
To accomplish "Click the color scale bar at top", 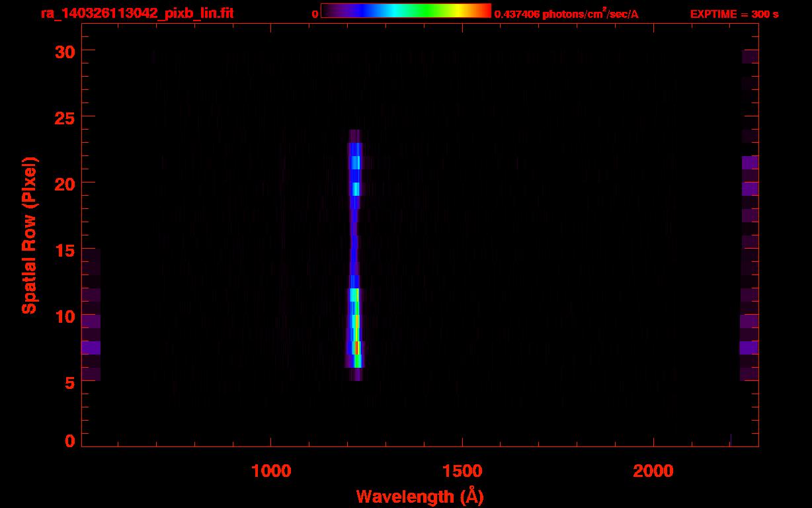I will tap(406, 11).
